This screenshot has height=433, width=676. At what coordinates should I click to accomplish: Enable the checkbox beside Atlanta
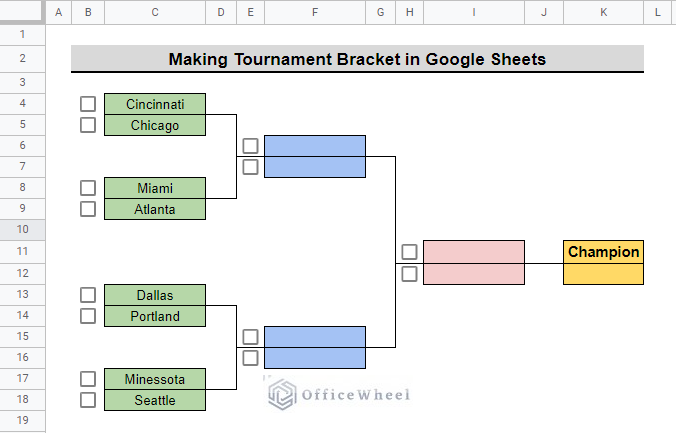(88, 209)
